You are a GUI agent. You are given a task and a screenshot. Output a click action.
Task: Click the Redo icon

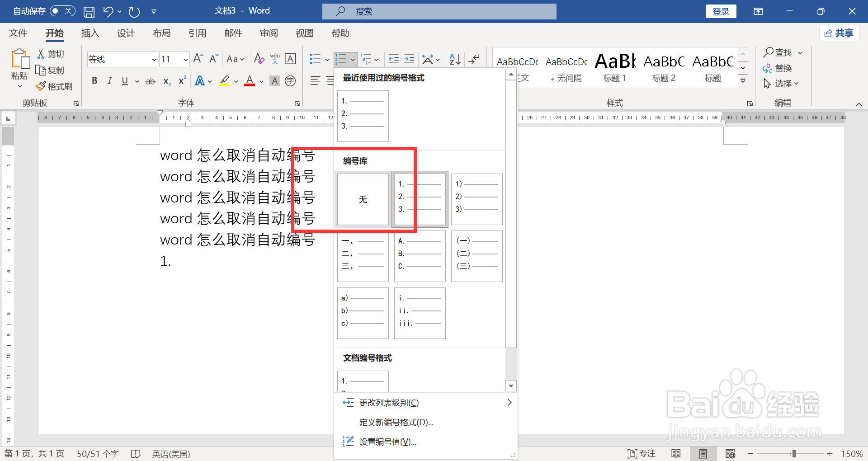(134, 11)
